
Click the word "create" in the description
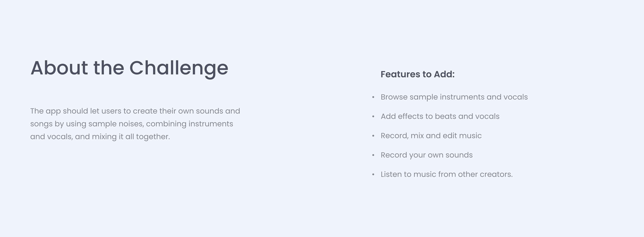[x=145, y=111]
